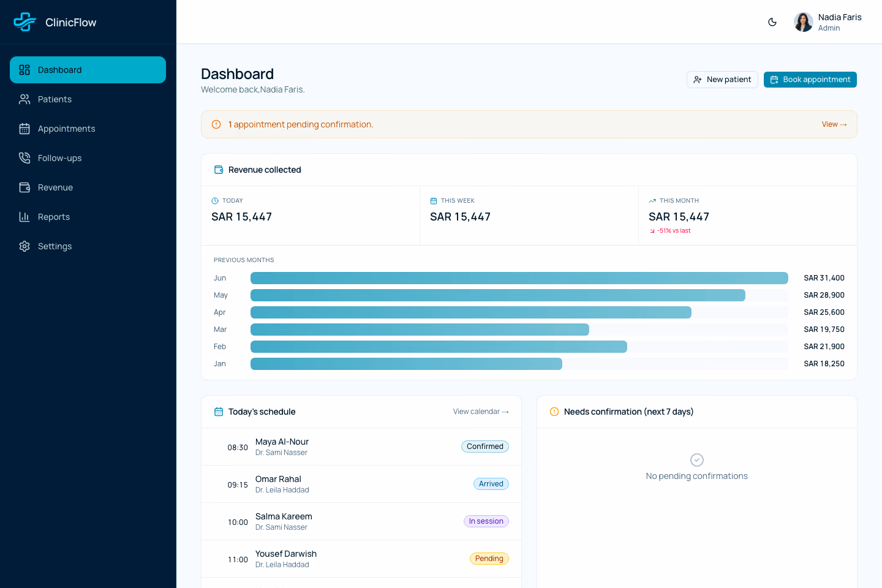Click Maya Al-Nour appointment name
Viewport: 882px width, 588px height.
282,442
